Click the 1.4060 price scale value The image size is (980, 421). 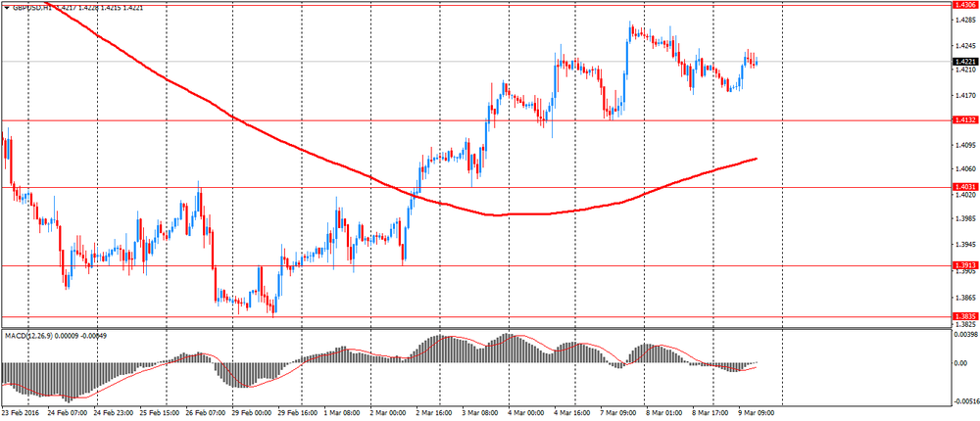(x=966, y=168)
